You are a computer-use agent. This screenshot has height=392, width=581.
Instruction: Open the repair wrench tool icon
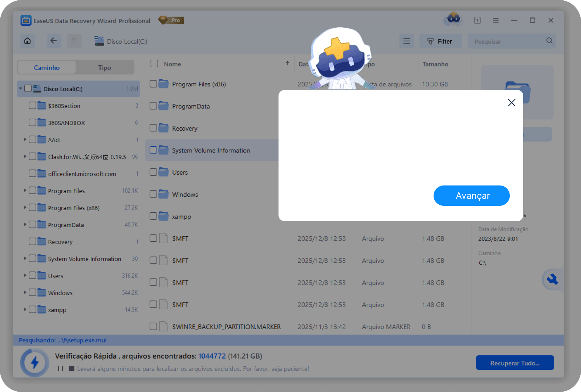tap(552, 279)
